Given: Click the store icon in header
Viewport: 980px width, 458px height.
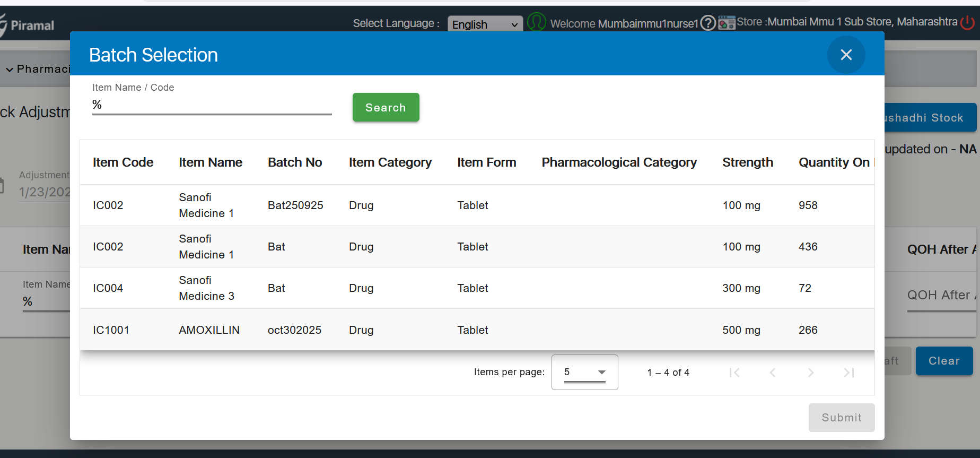Looking at the screenshot, I should [726, 23].
